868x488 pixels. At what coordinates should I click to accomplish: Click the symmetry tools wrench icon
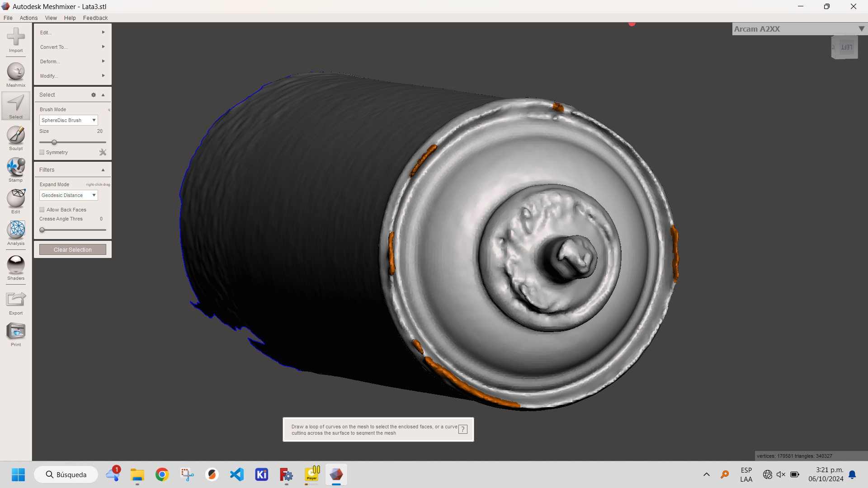click(x=103, y=152)
